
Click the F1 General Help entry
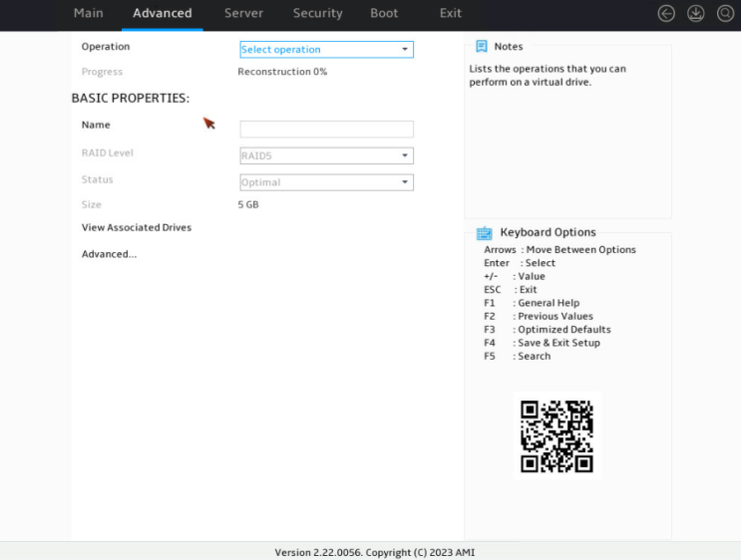point(532,303)
